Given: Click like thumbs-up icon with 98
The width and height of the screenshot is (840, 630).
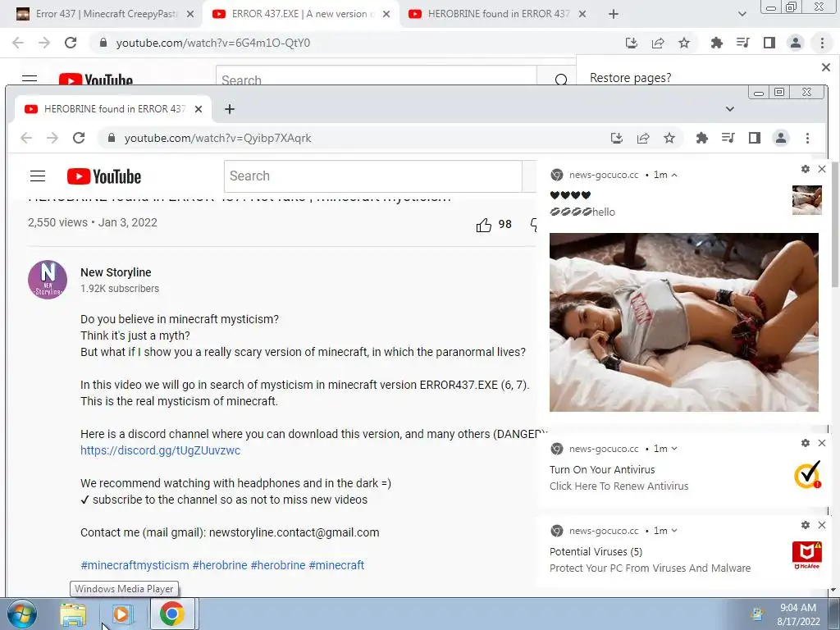Looking at the screenshot, I should tap(484, 225).
